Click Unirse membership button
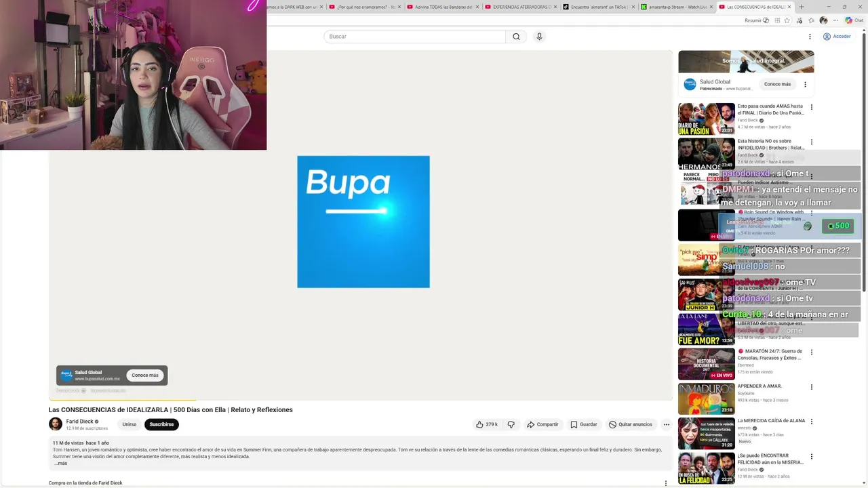Screen dimensions: 868x488 (129, 424)
